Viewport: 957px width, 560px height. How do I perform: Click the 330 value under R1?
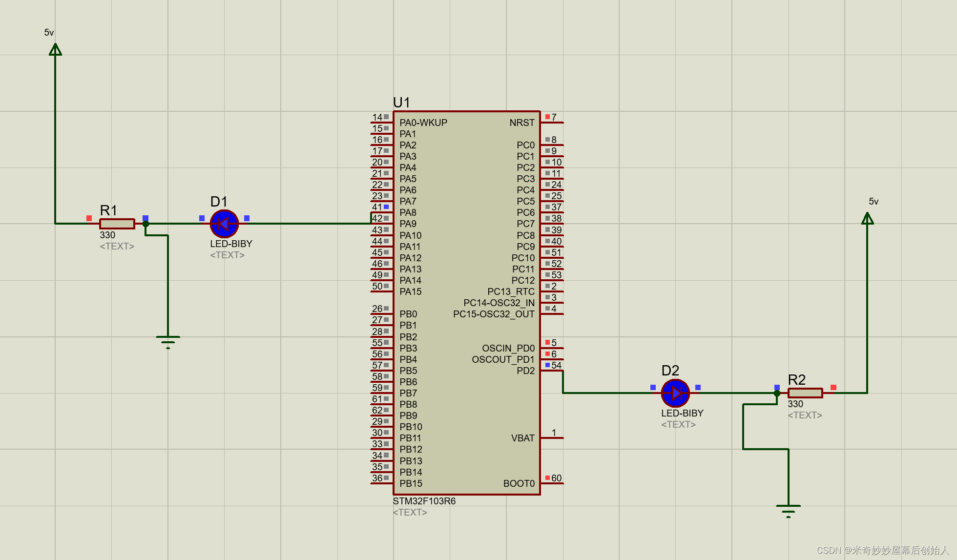click(x=107, y=235)
